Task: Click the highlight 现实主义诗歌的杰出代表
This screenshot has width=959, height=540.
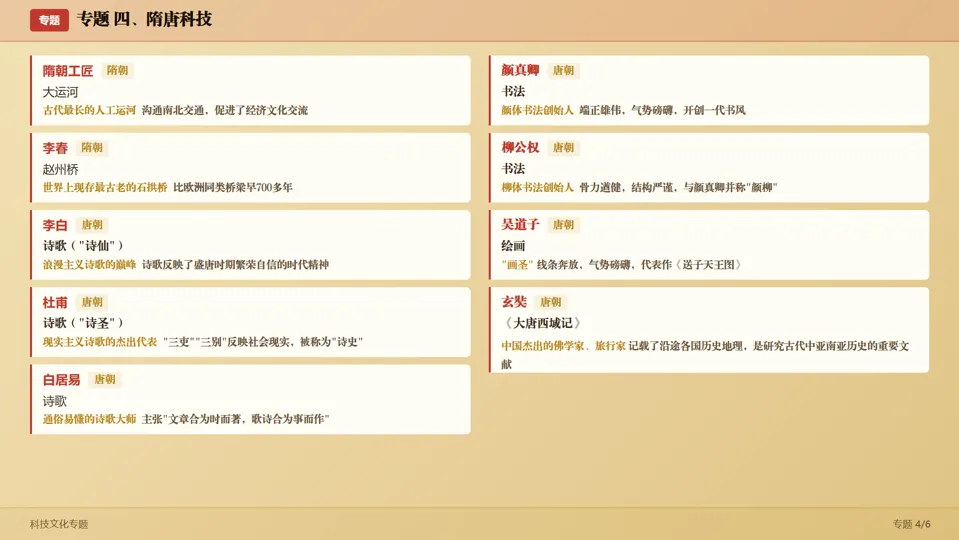Action: point(100,341)
